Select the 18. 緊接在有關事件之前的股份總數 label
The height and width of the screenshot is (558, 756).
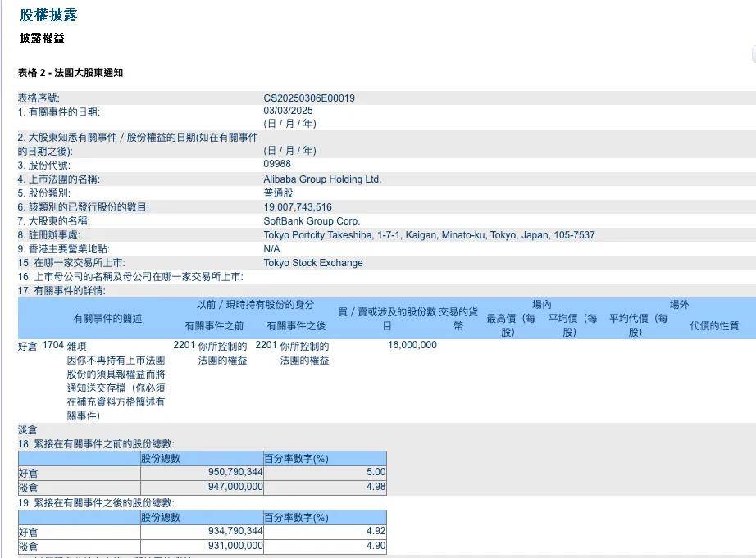pyautogui.click(x=96, y=444)
